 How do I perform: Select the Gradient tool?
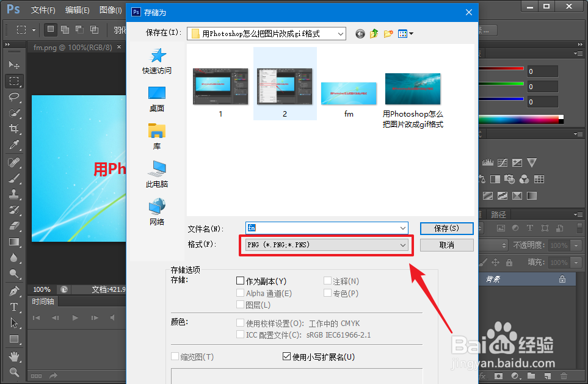[x=14, y=242]
